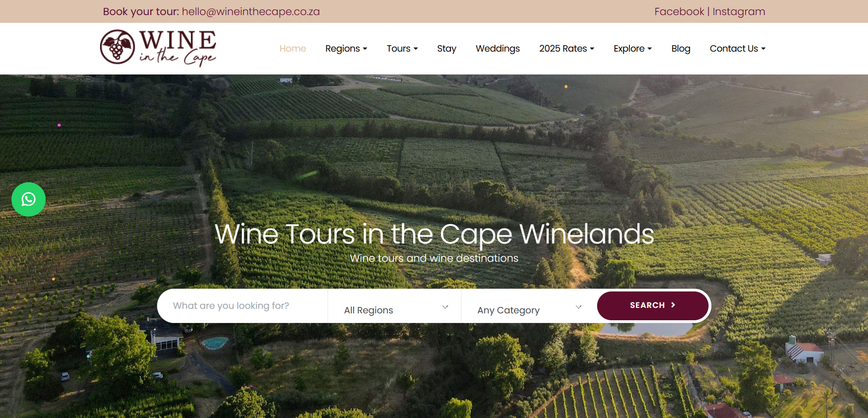Expand the Explore menu
This screenshot has width=868, height=418.
632,48
